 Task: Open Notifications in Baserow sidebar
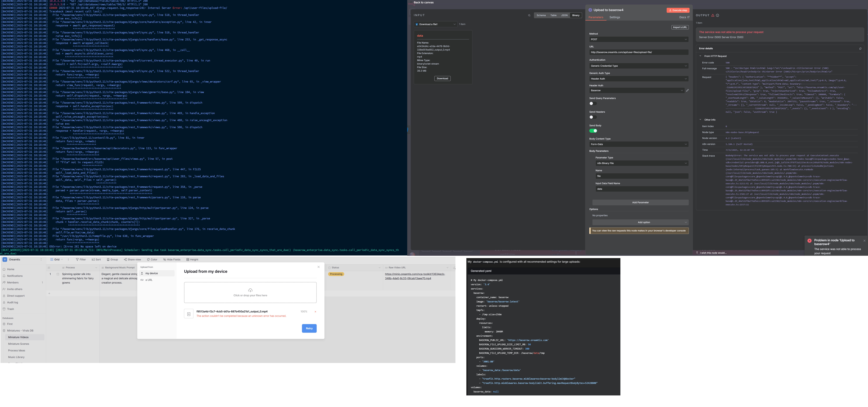12,276
